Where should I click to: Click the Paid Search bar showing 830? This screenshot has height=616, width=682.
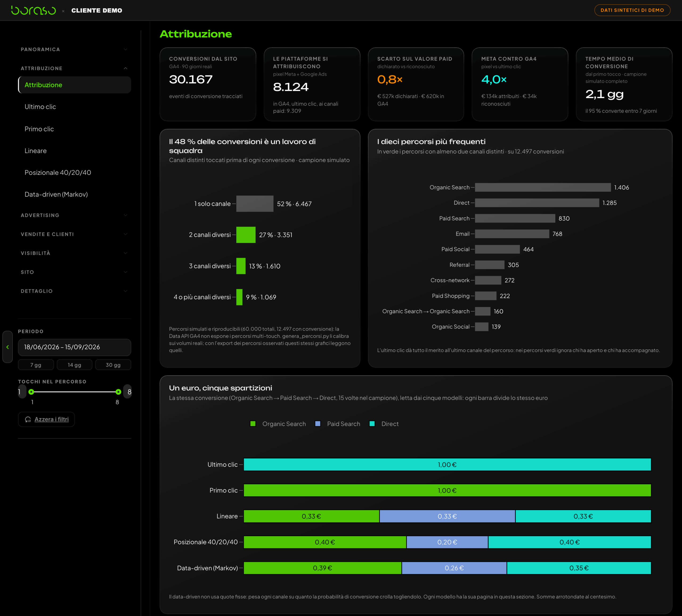point(515,218)
